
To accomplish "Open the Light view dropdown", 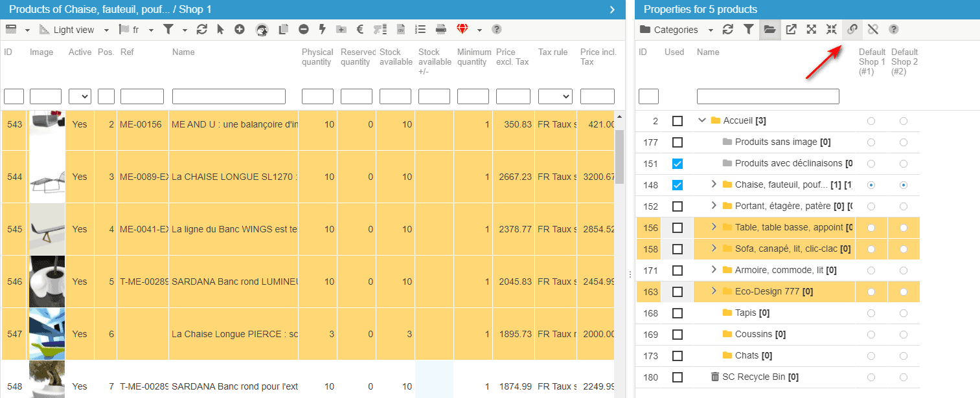I will (x=74, y=30).
